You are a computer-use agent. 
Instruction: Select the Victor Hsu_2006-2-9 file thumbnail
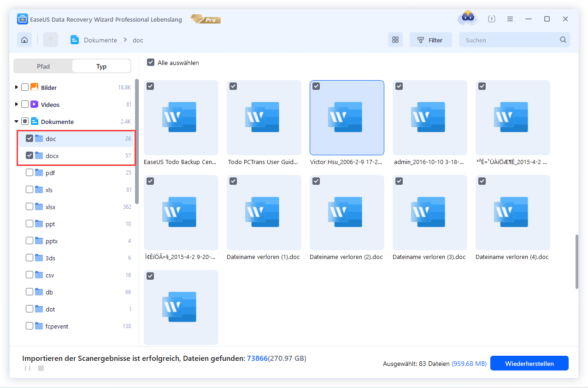coord(347,118)
